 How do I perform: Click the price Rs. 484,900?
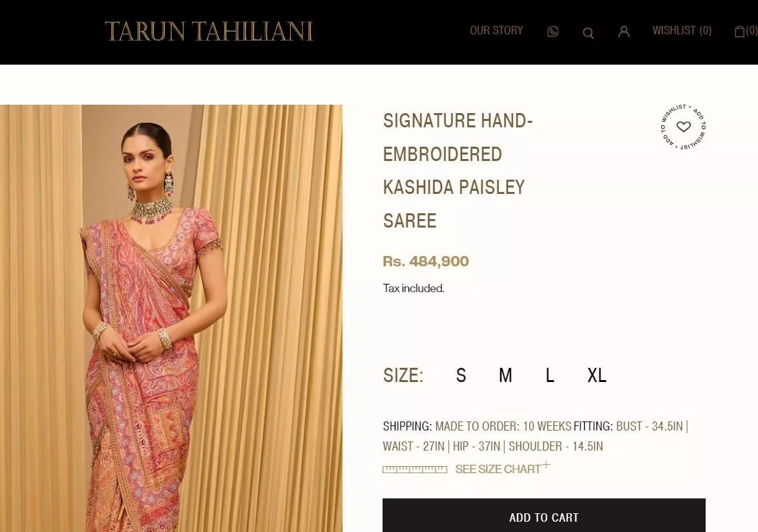(426, 261)
